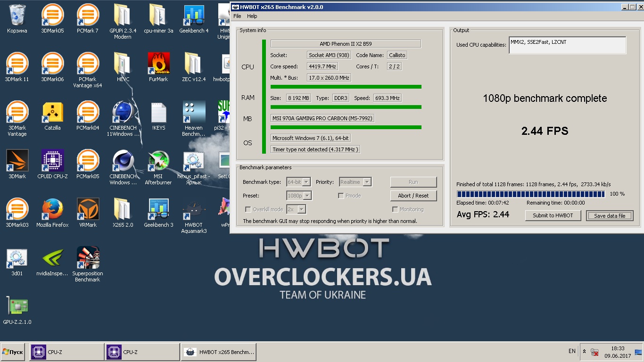Open the Help menu in HWBOT x265
Screen dimensions: 644x362
click(252, 16)
